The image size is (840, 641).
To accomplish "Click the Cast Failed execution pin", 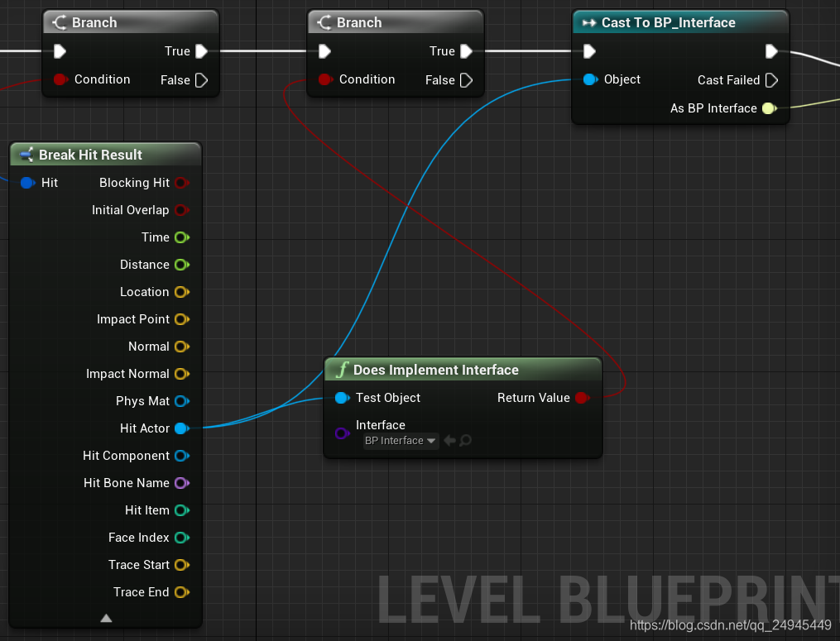I will (771, 80).
